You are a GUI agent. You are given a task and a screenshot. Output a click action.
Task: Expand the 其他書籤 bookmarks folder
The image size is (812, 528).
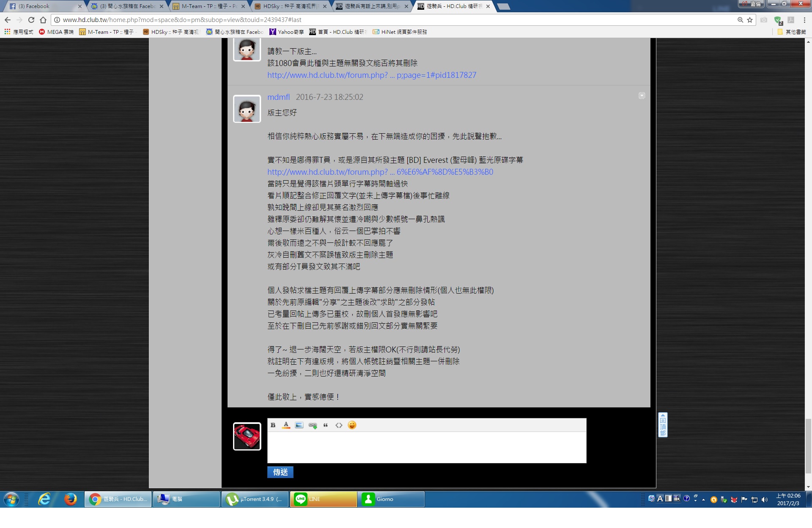(792, 32)
